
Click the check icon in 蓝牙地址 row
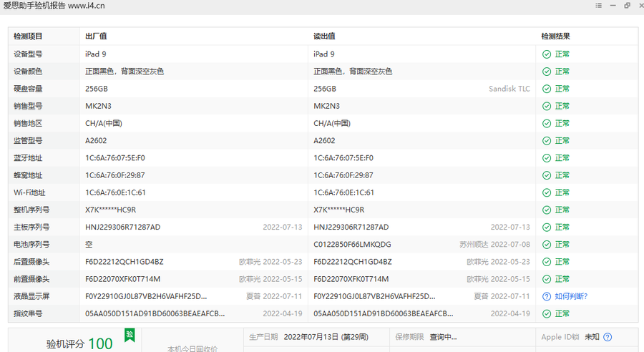546,158
